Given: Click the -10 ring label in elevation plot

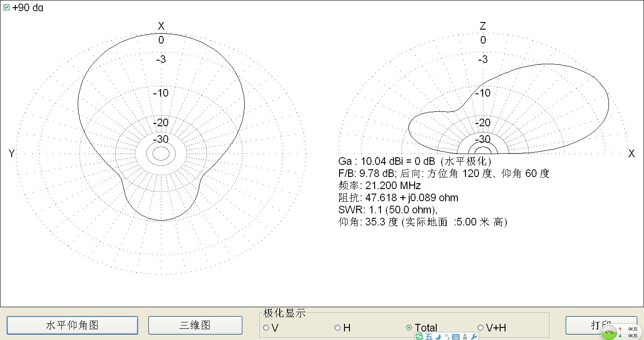Looking at the screenshot, I should click(483, 93).
